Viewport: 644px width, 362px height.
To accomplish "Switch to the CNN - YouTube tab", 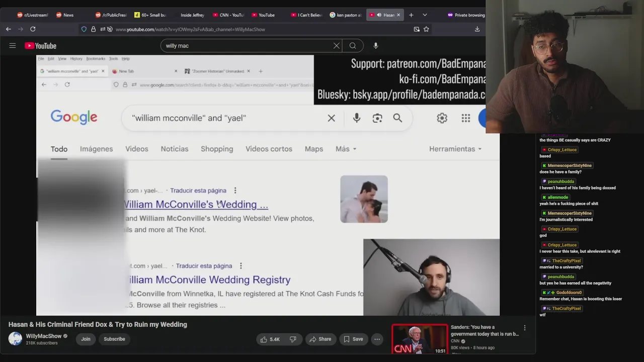I will click(x=228, y=15).
